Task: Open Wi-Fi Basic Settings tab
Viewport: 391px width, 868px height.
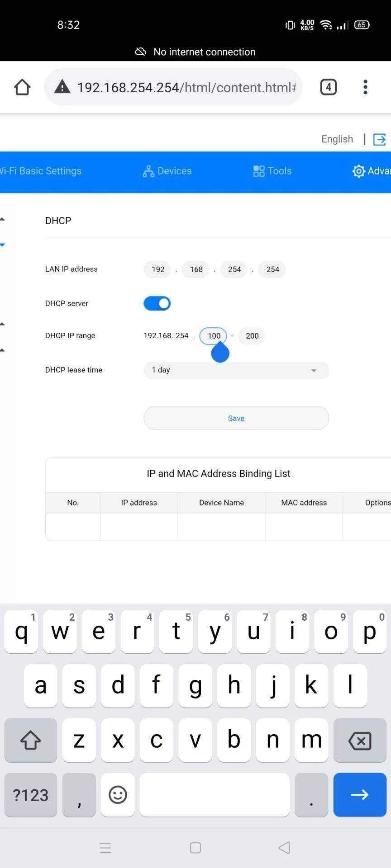Action: pyautogui.click(x=41, y=171)
